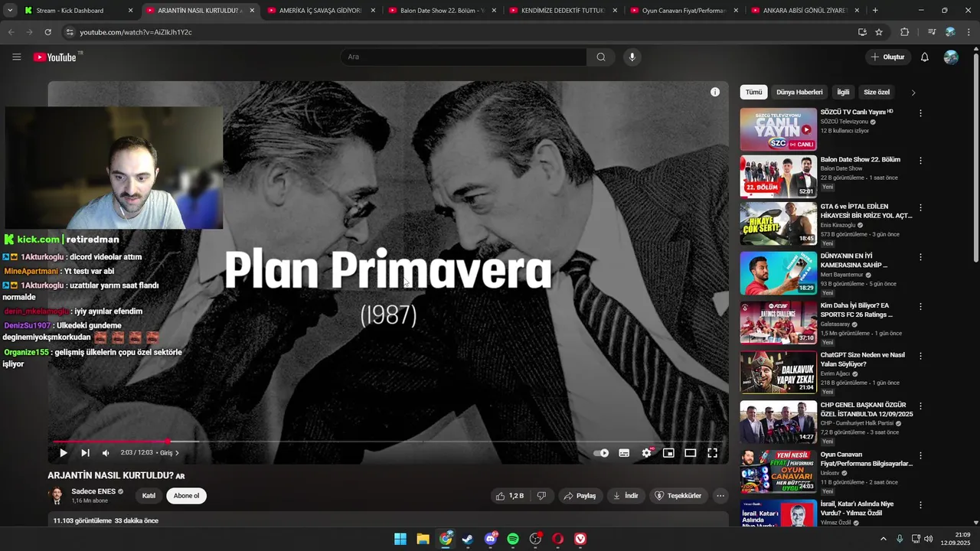This screenshot has height=551, width=980.
Task: Select Dünya Haberleri filter chip
Action: [799, 92]
